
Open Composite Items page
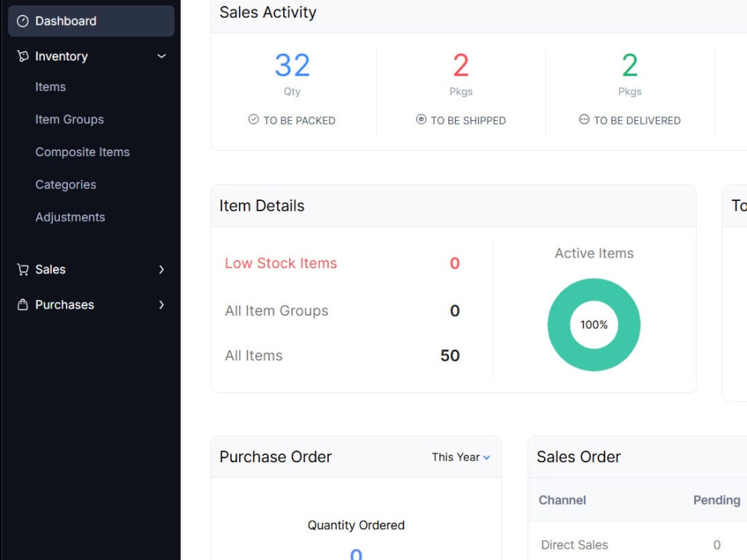(x=82, y=152)
